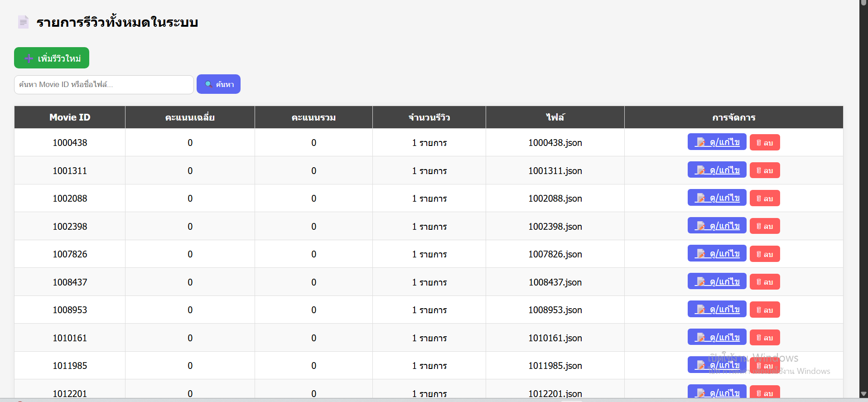Select the Movie ID cell 1010161

(70, 338)
